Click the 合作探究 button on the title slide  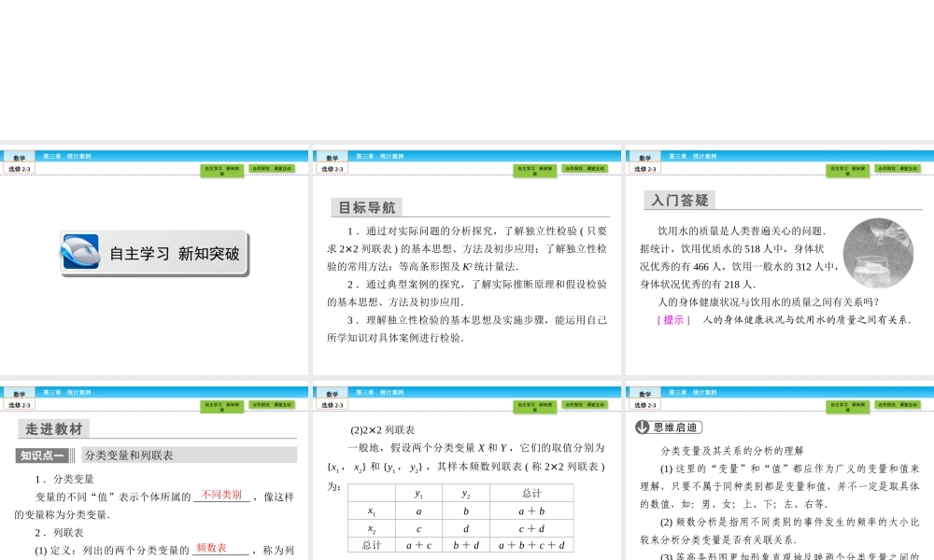[x=272, y=169]
